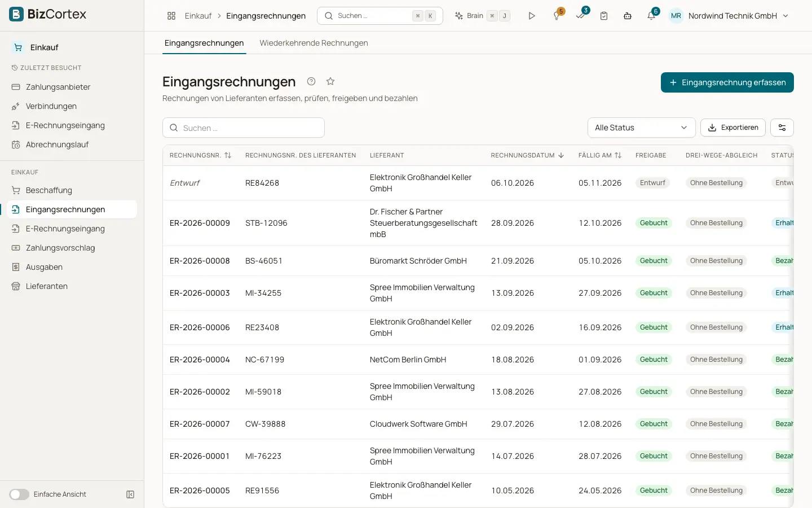Screen dimensions: 812x508
Task: Click the help question-mark icon beside Eingangsrechnungen heading
Action: click(x=311, y=81)
